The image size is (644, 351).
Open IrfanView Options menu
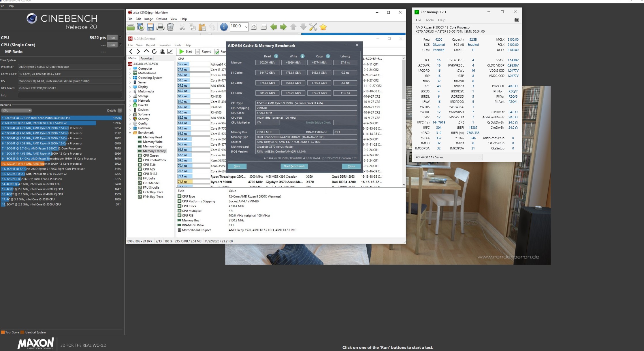click(x=161, y=19)
